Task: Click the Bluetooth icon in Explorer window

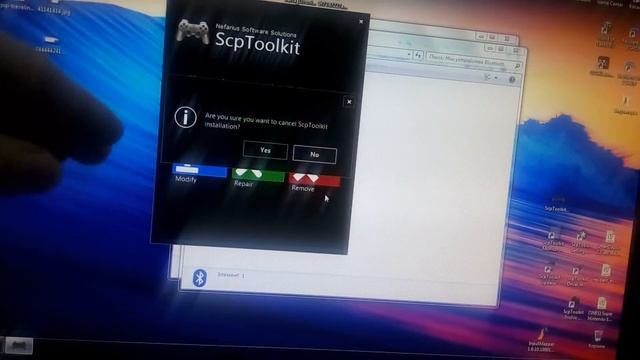Action: (x=200, y=278)
